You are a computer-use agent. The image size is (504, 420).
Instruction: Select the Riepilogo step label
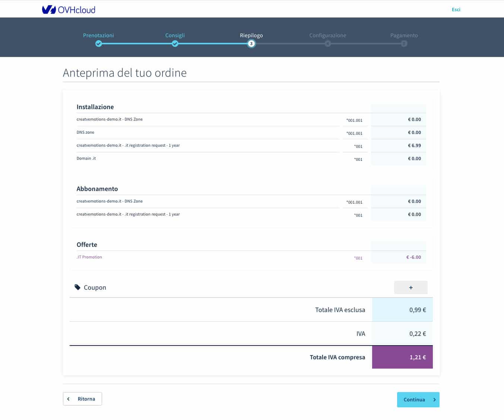pos(251,35)
